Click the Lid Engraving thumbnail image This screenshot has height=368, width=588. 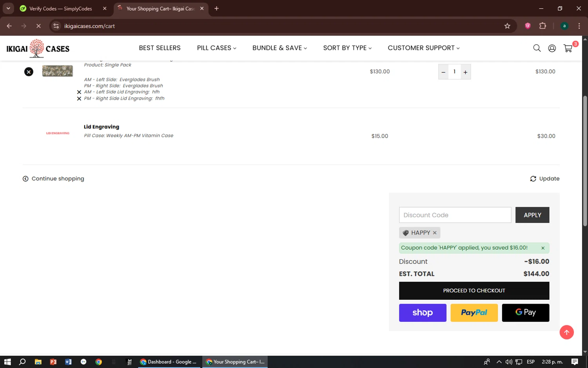[58, 133]
